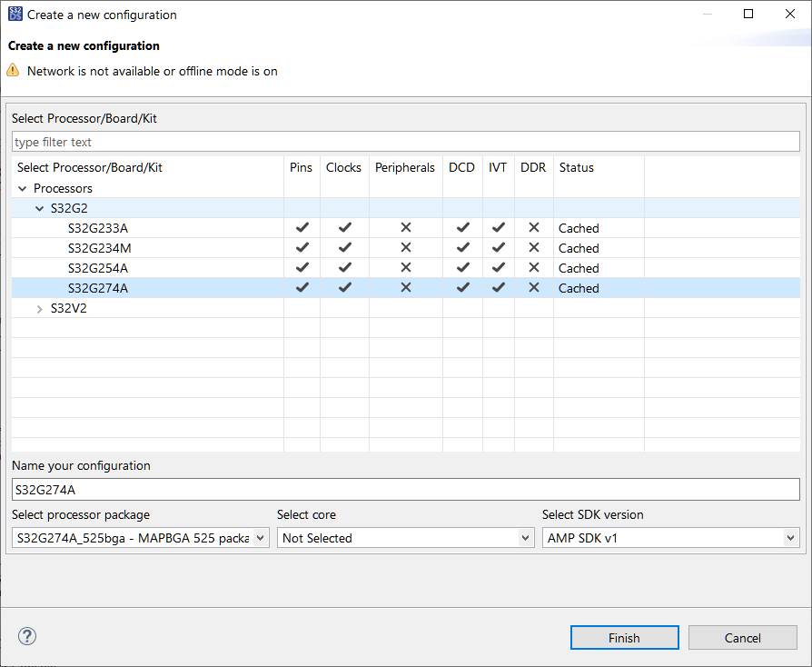Click the warning icon about offline mode

pyautogui.click(x=13, y=70)
